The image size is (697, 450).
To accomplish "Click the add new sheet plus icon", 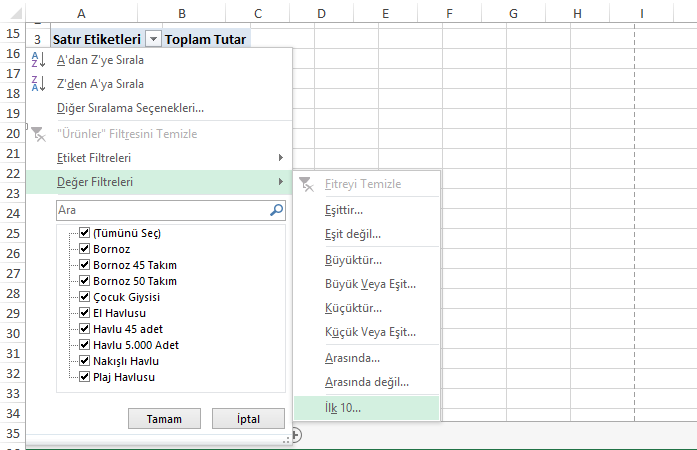I will (x=295, y=435).
